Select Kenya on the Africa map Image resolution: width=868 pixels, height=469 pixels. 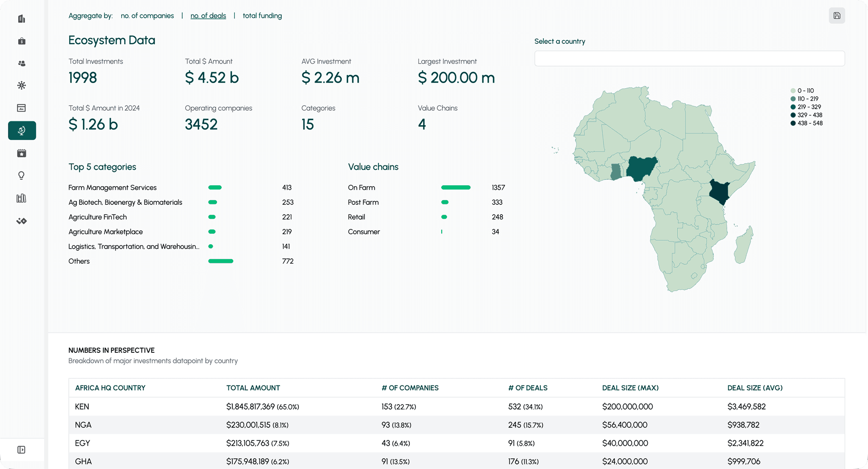click(x=719, y=192)
